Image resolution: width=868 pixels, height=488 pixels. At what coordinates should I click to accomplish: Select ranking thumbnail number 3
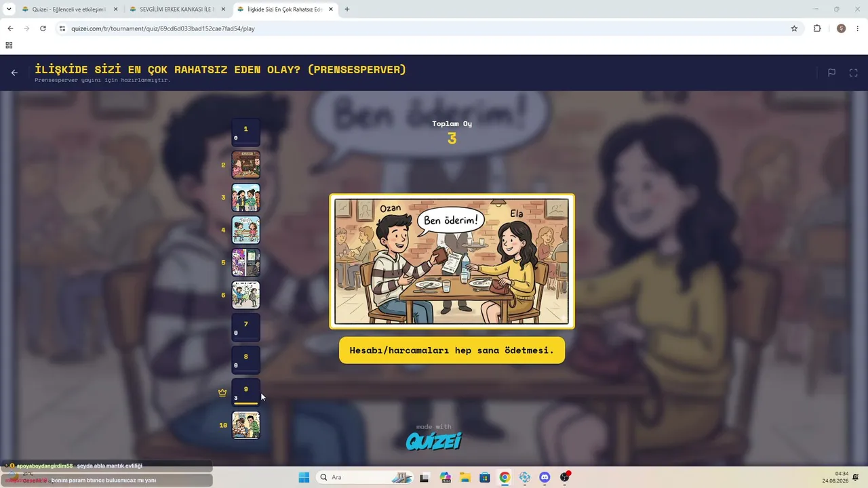click(x=246, y=198)
